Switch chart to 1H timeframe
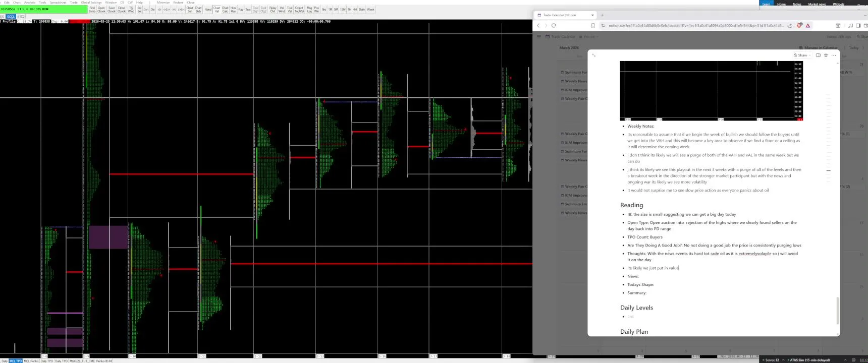Image resolution: width=868 pixels, height=363 pixels. coord(349,10)
